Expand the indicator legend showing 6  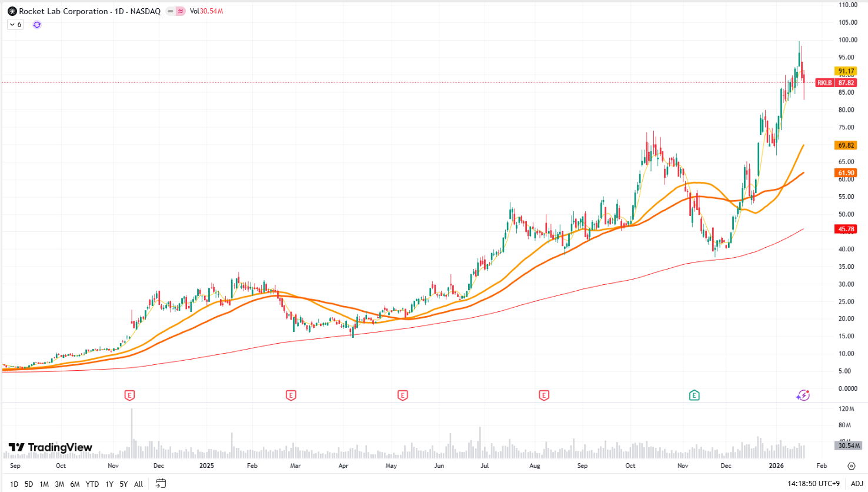coord(15,25)
